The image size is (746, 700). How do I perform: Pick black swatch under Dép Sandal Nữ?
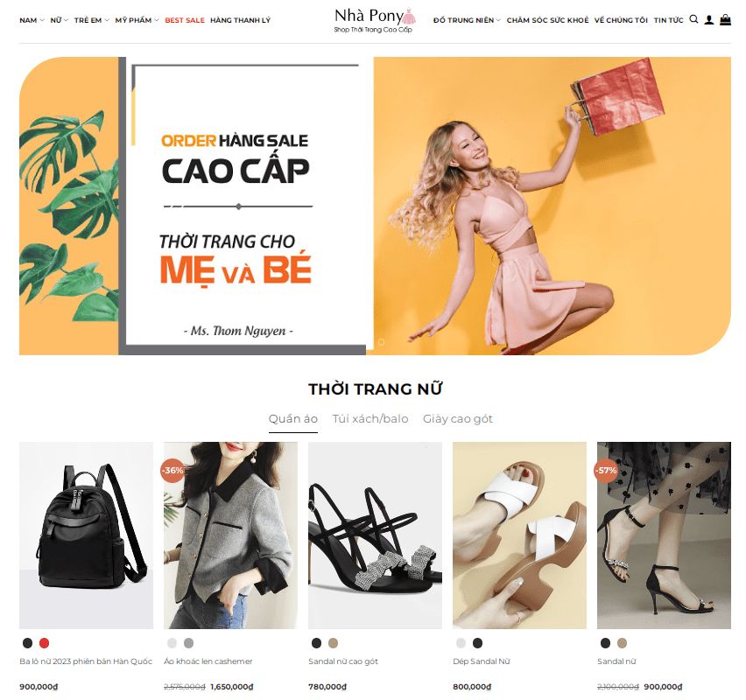point(477,643)
